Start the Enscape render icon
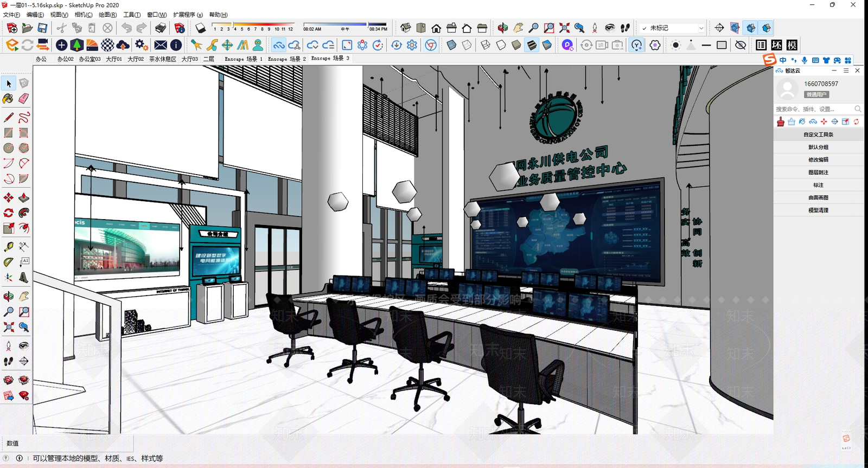 pos(12,45)
